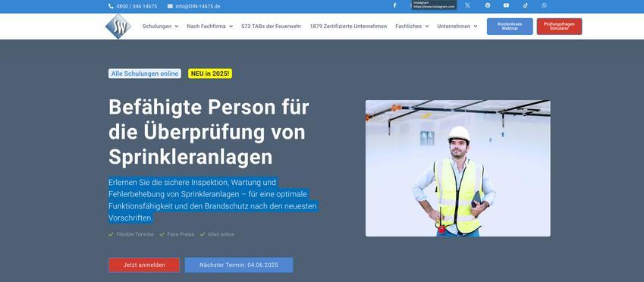Click the highlighted Erlernen Sie paragraph
This screenshot has width=644, height=282.
coord(212,200)
